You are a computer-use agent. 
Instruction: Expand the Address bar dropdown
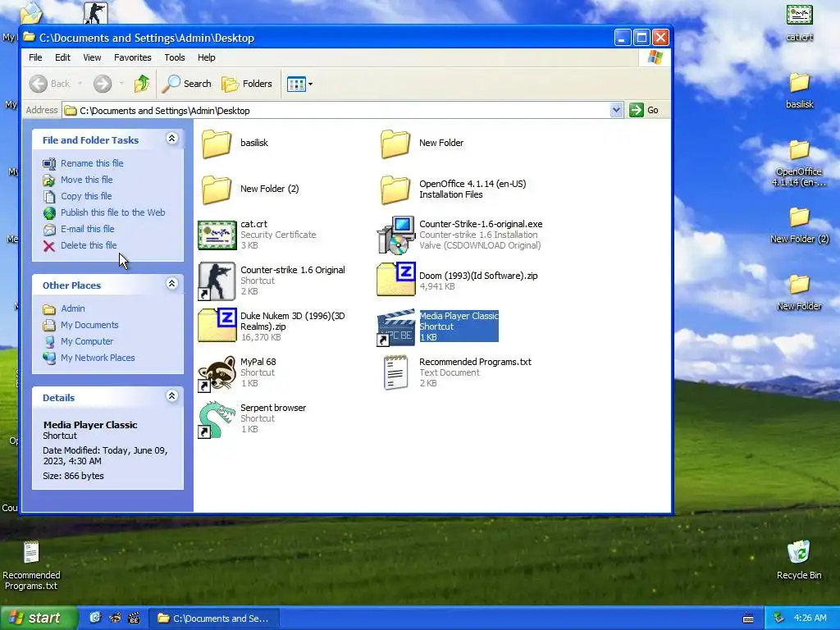click(616, 110)
